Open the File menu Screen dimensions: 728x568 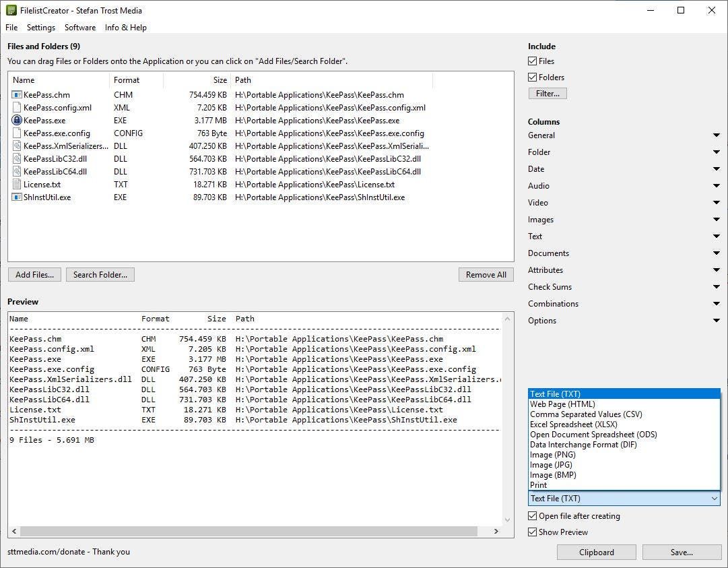(x=11, y=28)
